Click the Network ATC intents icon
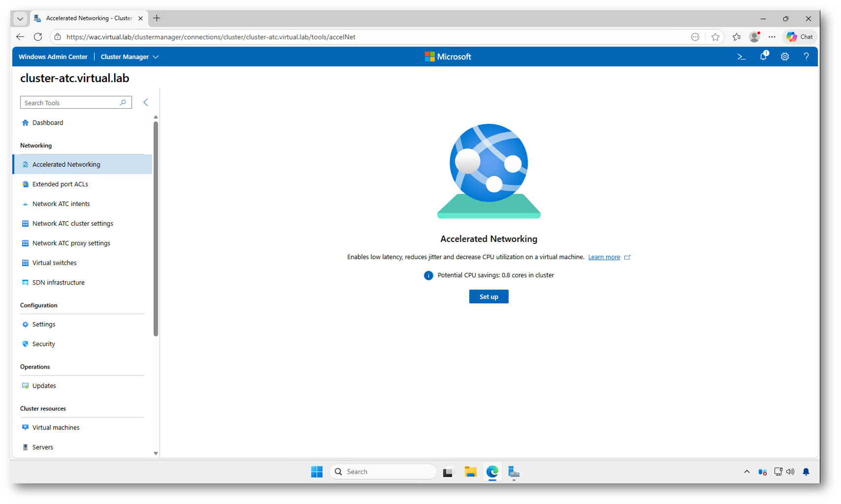This screenshot has width=841, height=504. 25,204
